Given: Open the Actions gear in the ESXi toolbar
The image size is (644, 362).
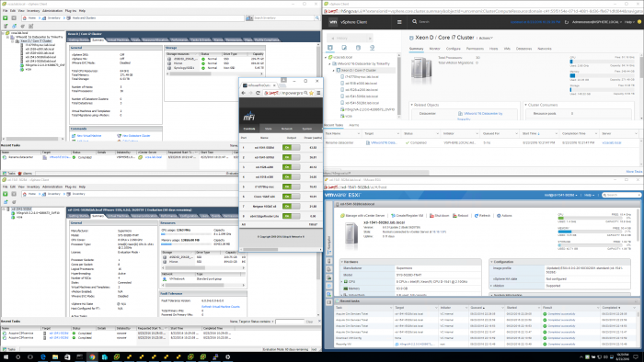Looking at the screenshot, I should coord(504,216).
